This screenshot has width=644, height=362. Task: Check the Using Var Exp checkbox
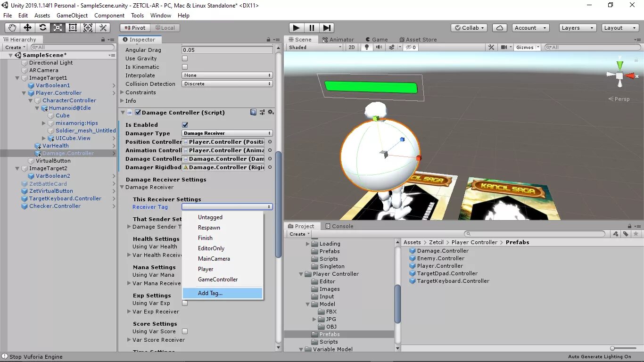click(185, 303)
